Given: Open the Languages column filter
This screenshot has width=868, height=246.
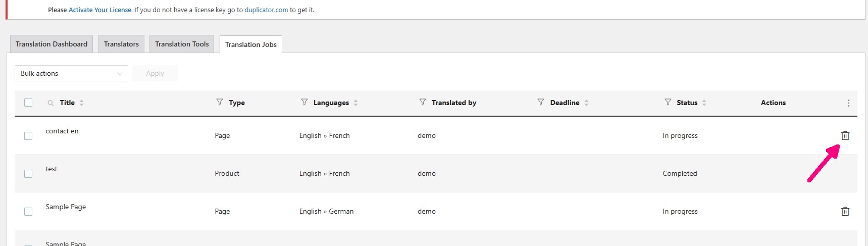Looking at the screenshot, I should (304, 102).
